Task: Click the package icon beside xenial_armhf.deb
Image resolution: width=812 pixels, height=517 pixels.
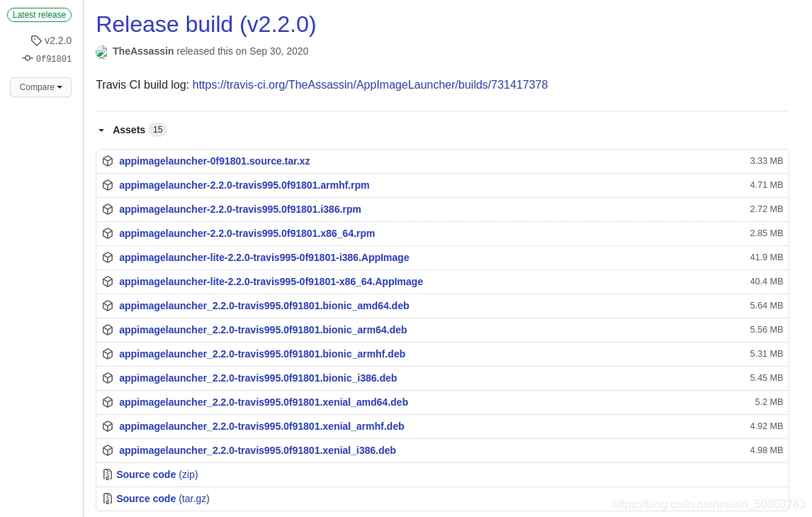Action: [x=108, y=426]
